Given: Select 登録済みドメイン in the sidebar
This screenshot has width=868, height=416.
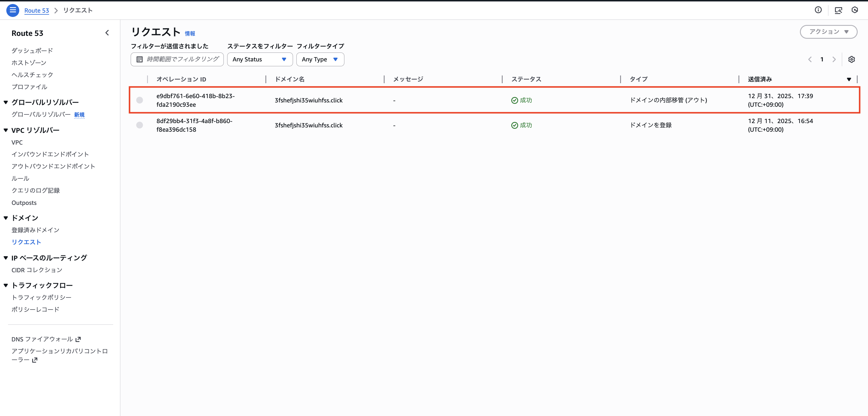Looking at the screenshot, I should pyautogui.click(x=35, y=230).
